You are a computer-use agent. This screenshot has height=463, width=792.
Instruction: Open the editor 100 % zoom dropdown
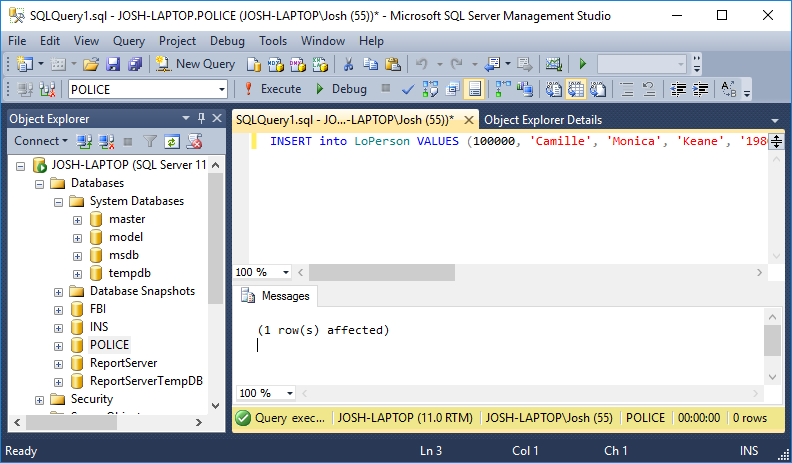pyautogui.click(x=286, y=272)
